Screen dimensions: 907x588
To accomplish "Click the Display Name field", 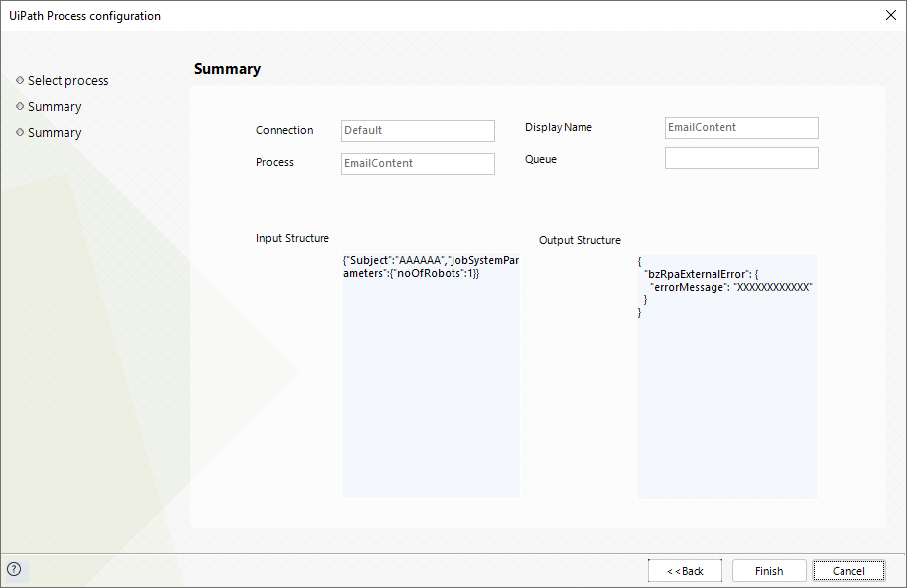I will [741, 128].
